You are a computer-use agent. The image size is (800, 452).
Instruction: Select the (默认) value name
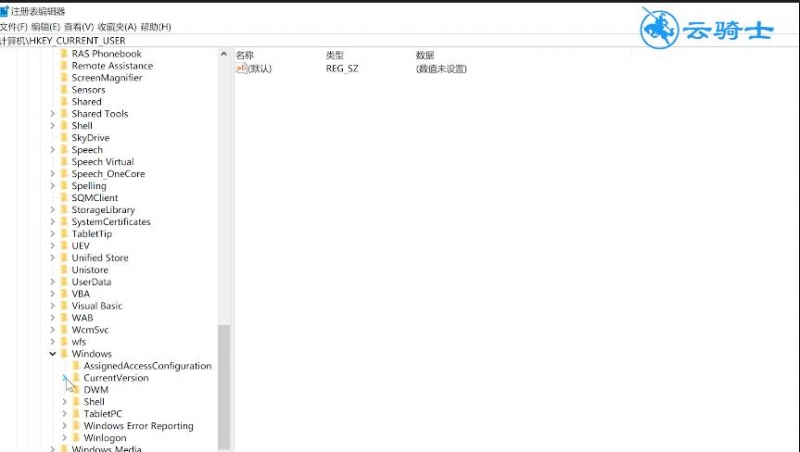pos(260,68)
